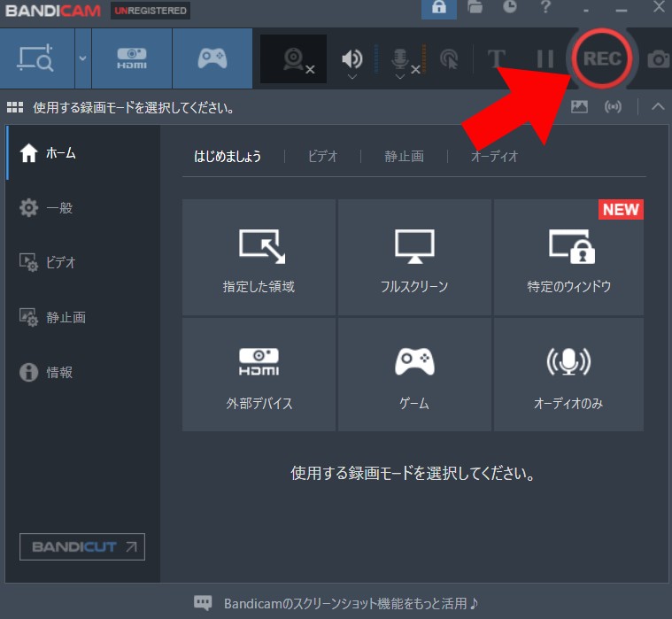Choose the フルスクリーン recording tile
The width and height of the screenshot is (672, 619).
414,257
